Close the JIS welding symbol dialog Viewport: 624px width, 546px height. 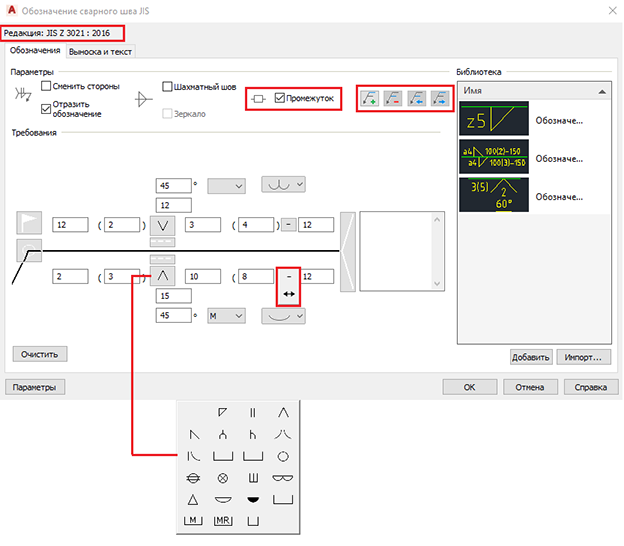(x=612, y=11)
